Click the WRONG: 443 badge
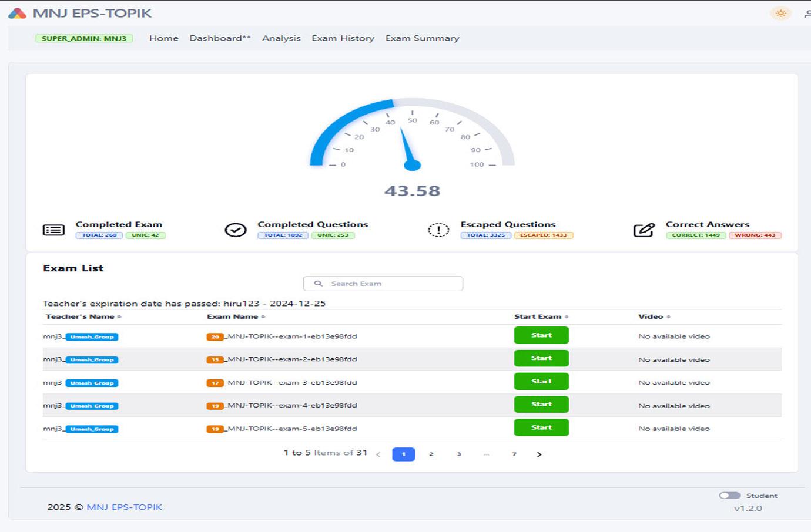811x532 pixels. 755,235
